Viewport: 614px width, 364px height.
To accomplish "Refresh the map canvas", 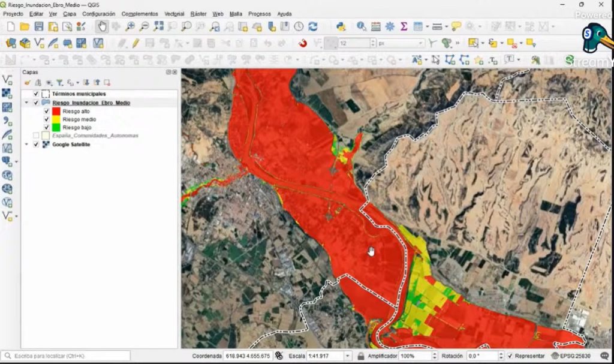I will click(x=312, y=26).
